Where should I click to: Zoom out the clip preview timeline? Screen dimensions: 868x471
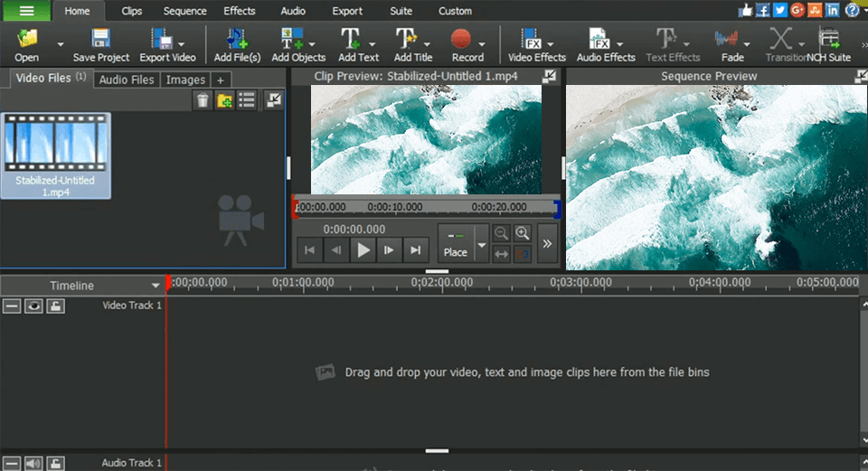[x=500, y=233]
